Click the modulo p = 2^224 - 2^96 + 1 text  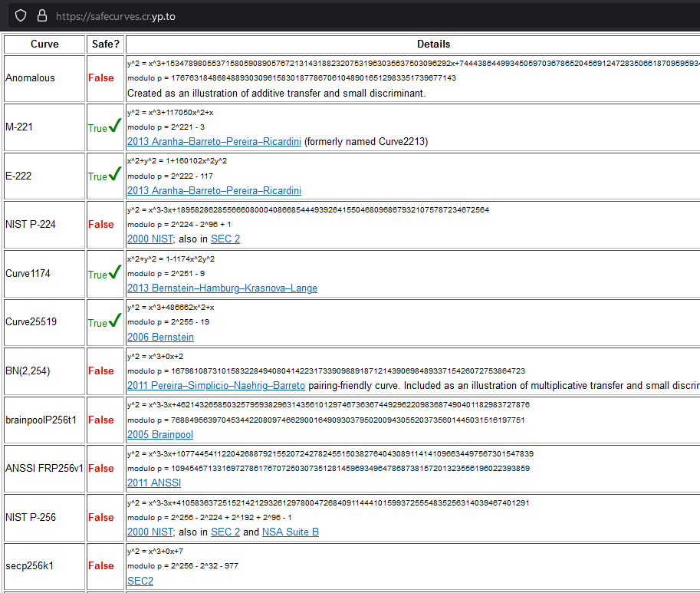pos(179,225)
